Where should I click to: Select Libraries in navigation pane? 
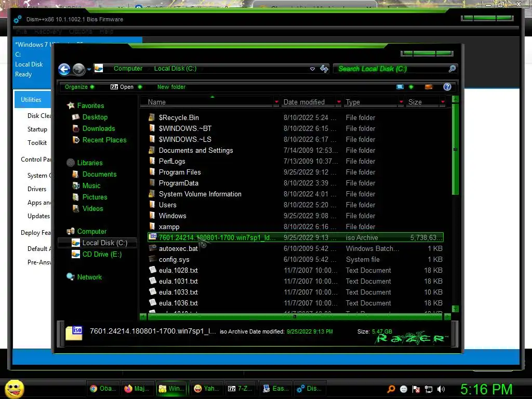pyautogui.click(x=89, y=163)
